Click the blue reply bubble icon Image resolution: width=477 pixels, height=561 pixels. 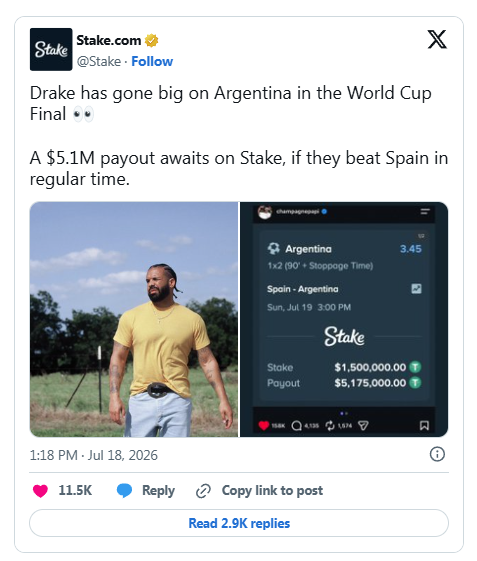125,491
